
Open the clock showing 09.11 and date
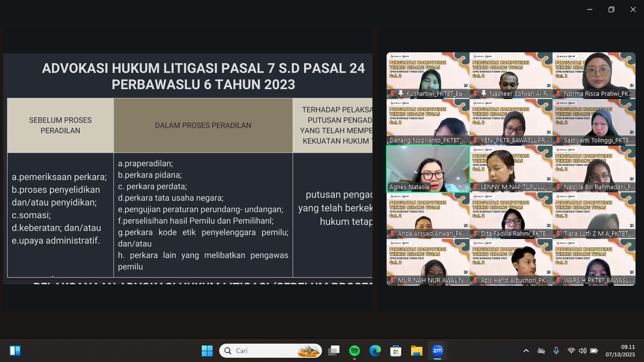620,351
